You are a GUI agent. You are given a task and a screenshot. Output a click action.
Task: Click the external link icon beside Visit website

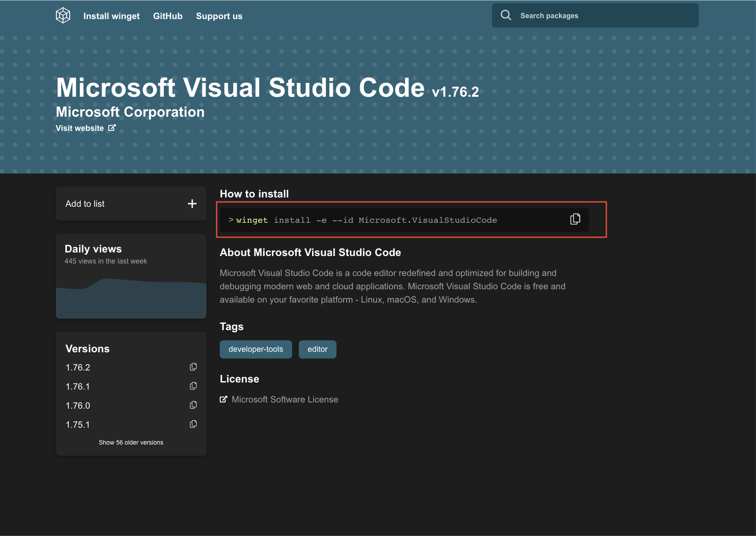[112, 128]
